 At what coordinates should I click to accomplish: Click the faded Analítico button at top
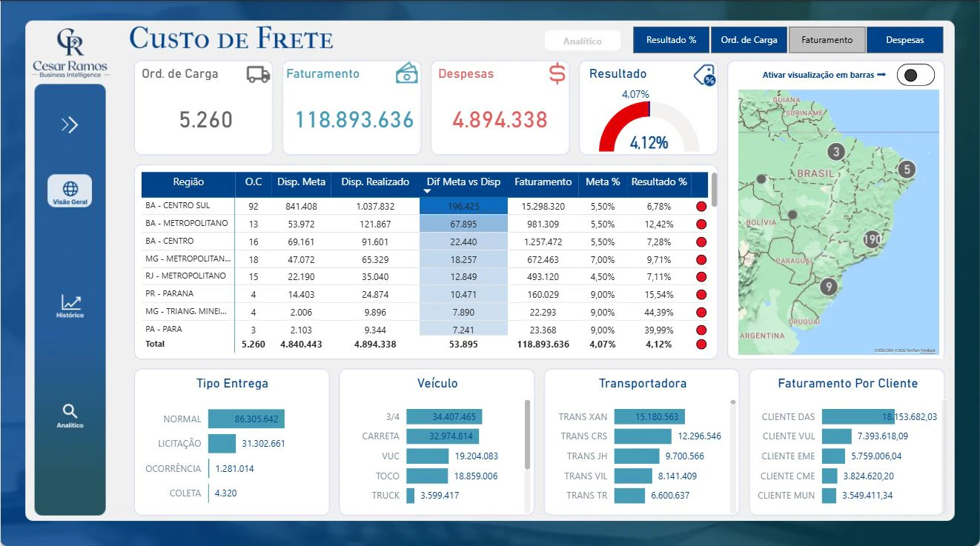[583, 41]
